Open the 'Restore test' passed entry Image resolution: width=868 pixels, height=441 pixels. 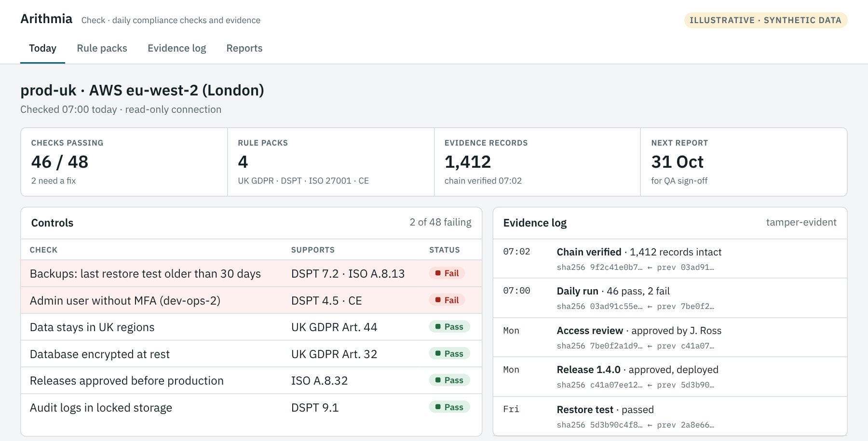(670, 416)
